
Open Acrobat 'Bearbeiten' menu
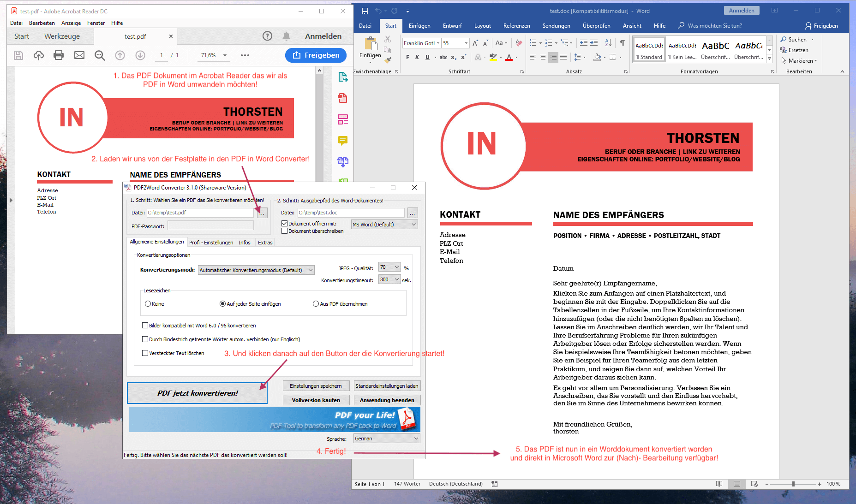[x=42, y=23]
